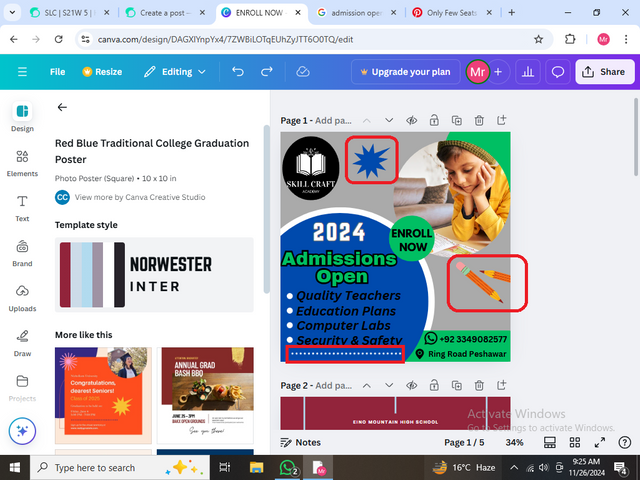Image resolution: width=640 pixels, height=480 pixels.
Task: Expand the Editing mode dropdown
Action: click(x=175, y=72)
